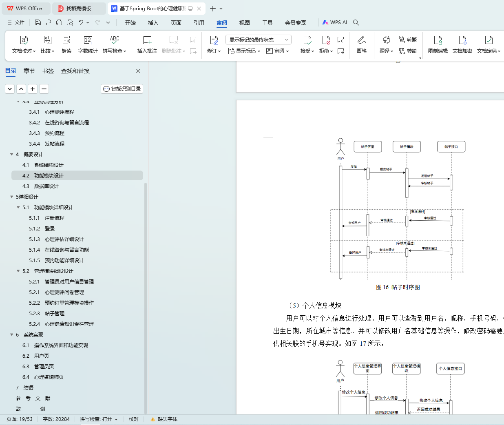Screen dimensions: 504x425
Task: Convert to simplified with 转简
Action: [x=408, y=51]
